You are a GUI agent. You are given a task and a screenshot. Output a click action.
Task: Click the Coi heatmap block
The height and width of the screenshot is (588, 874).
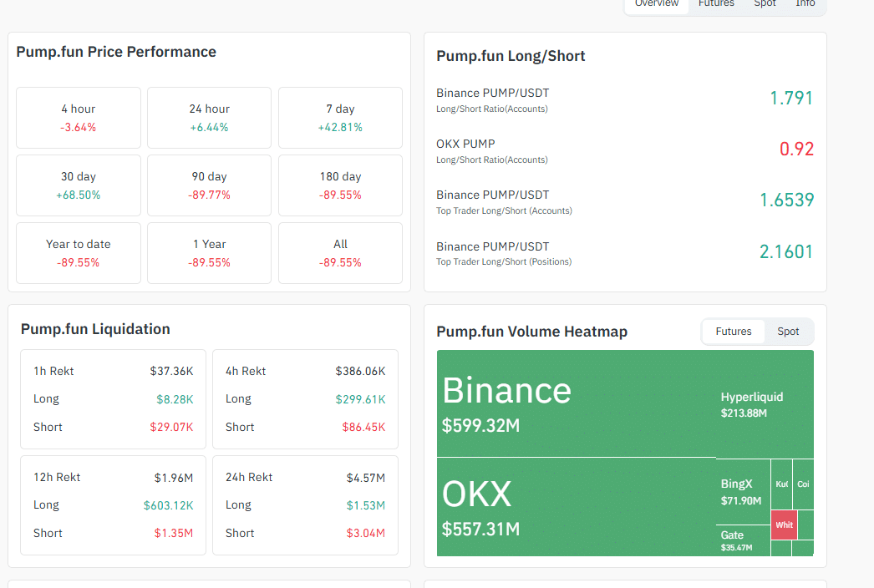coord(803,484)
